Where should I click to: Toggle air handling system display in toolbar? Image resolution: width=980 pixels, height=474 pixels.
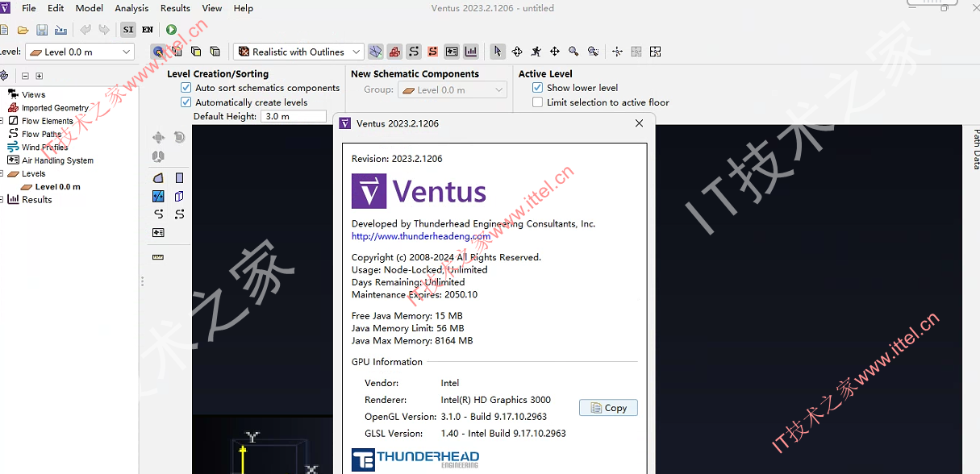(x=452, y=52)
